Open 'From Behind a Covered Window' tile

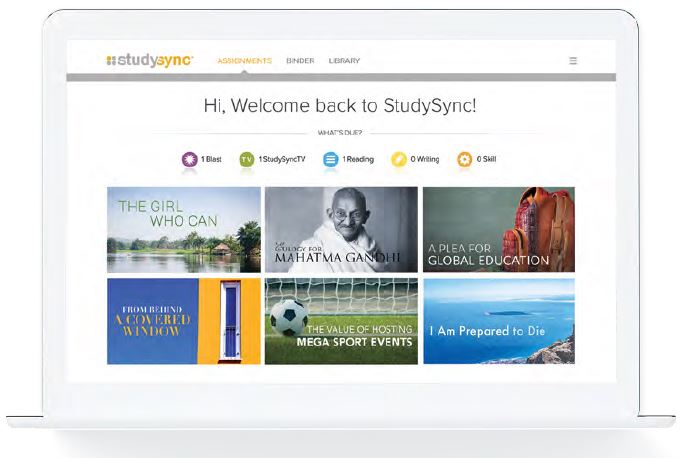click(184, 321)
